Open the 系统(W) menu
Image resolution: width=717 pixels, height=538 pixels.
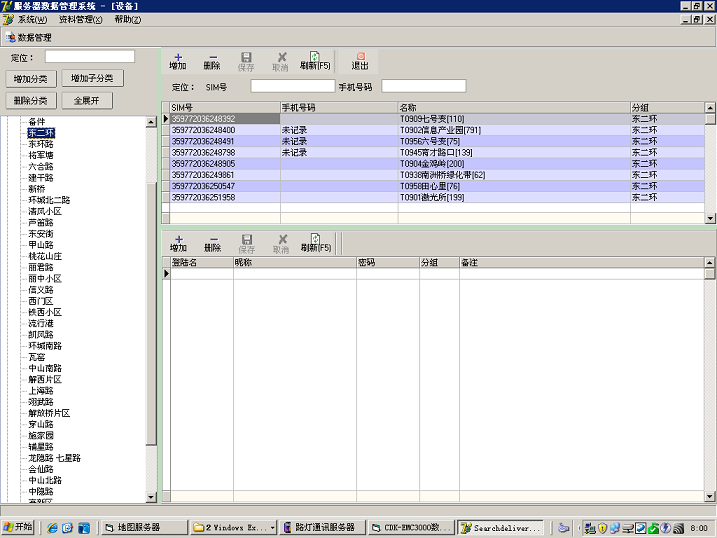pos(32,19)
